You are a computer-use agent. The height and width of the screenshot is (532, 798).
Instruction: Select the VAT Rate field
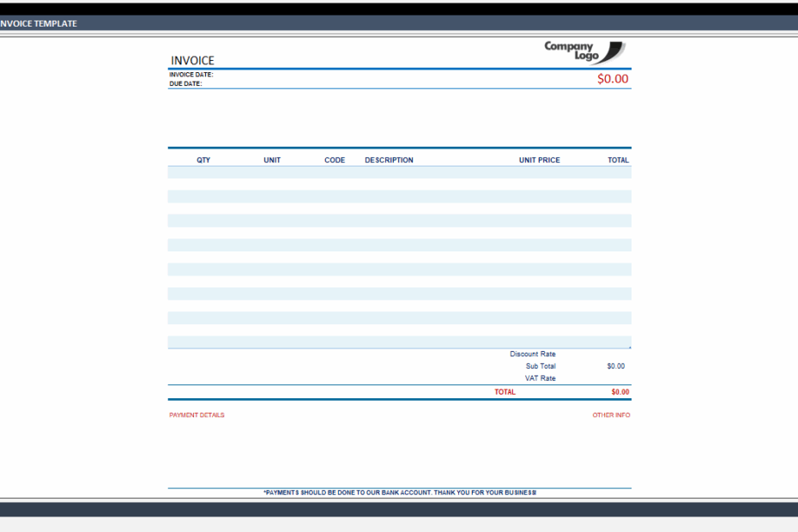pos(539,378)
